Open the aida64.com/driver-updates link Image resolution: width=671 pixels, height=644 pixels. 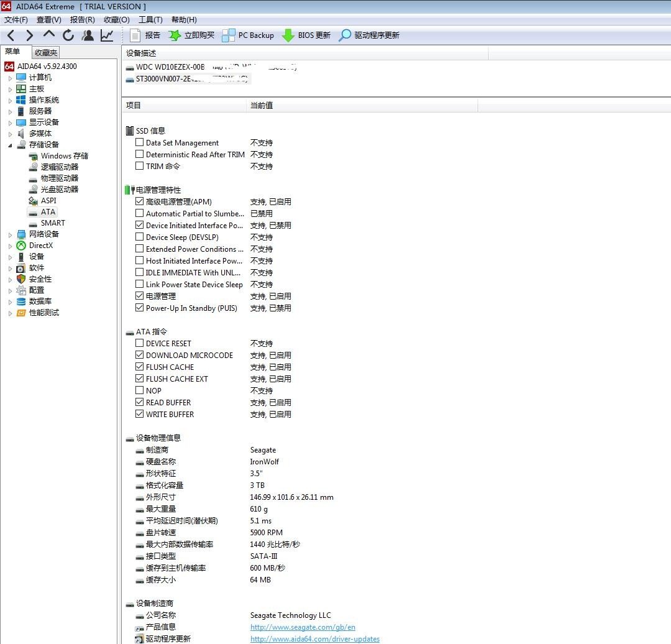coord(314,639)
